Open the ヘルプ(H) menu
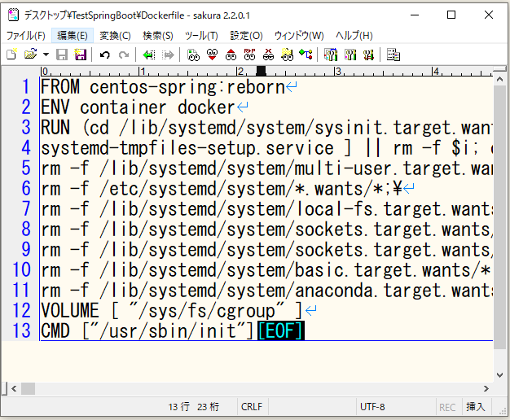Image resolution: width=510 pixels, height=420 pixels. click(354, 36)
